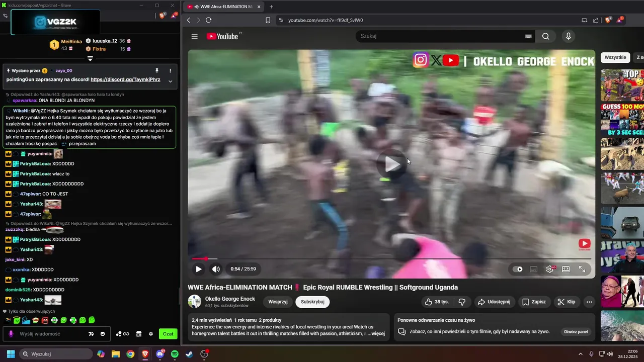The height and width of the screenshot is (362, 644).
Task: Open more actions three-dot menu under video
Action: point(589,302)
